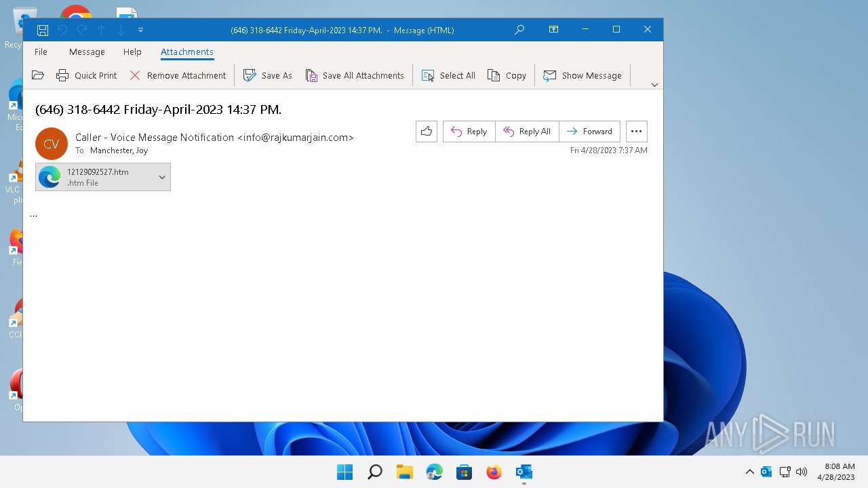Click the Outlook taskbar icon
Image resolution: width=868 pixels, height=488 pixels.
click(524, 472)
